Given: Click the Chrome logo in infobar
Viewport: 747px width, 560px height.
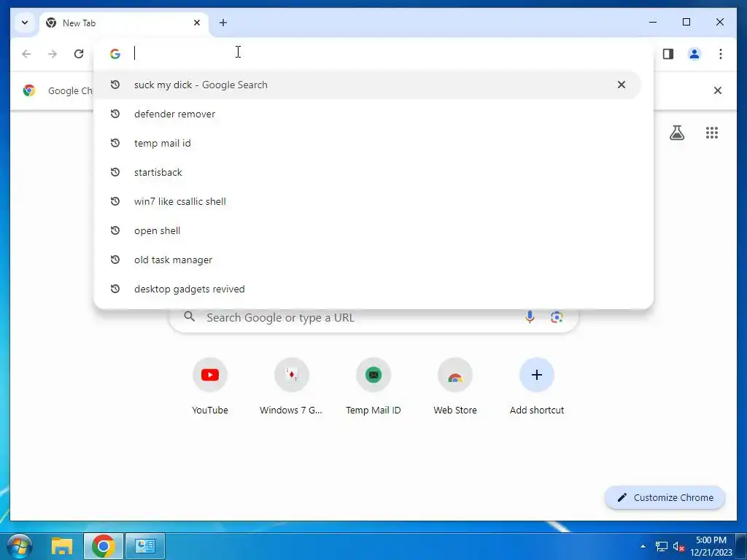Looking at the screenshot, I should (x=29, y=90).
